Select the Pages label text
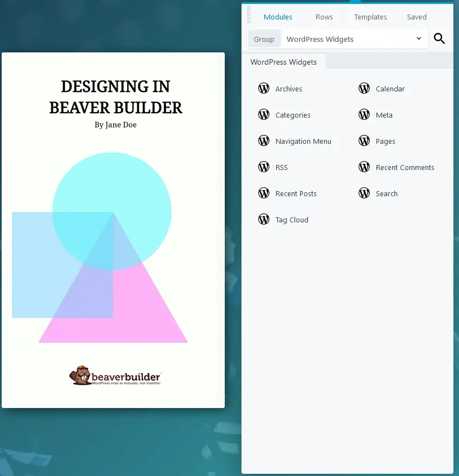The height and width of the screenshot is (476, 459). coord(385,142)
